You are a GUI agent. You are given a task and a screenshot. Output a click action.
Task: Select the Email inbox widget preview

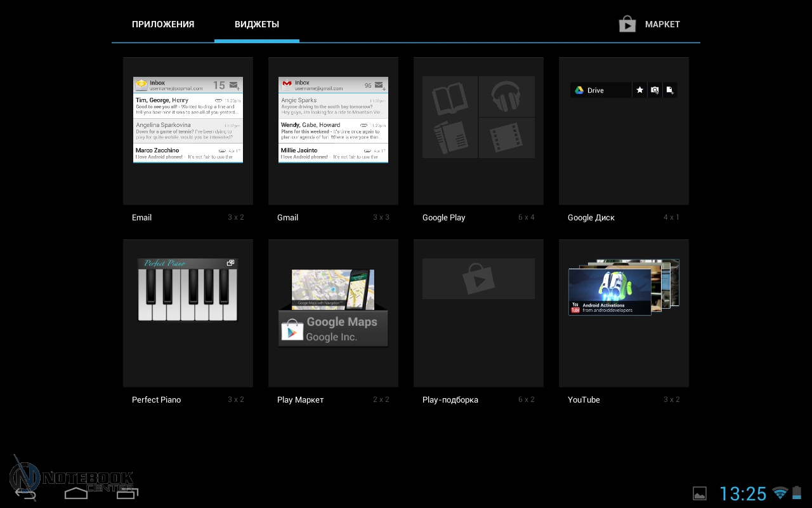coord(188,120)
